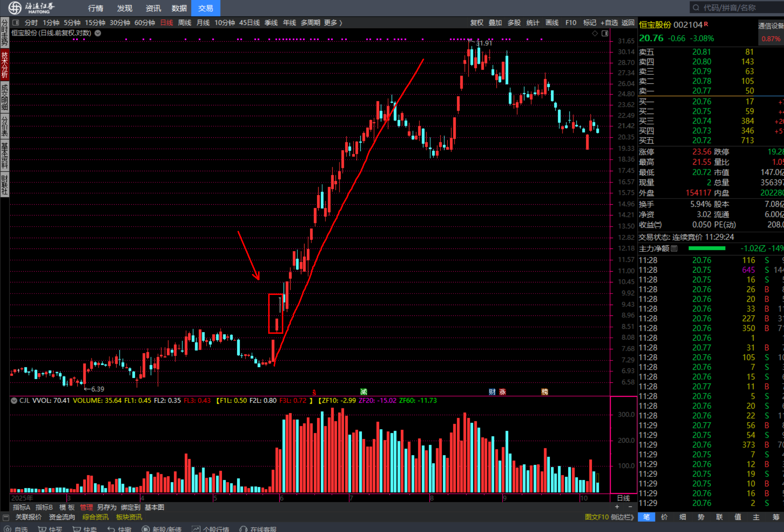Viewport: 784px width, 532px height.
Task: Click the zoom-in plus icon below chart
Action: [617, 507]
